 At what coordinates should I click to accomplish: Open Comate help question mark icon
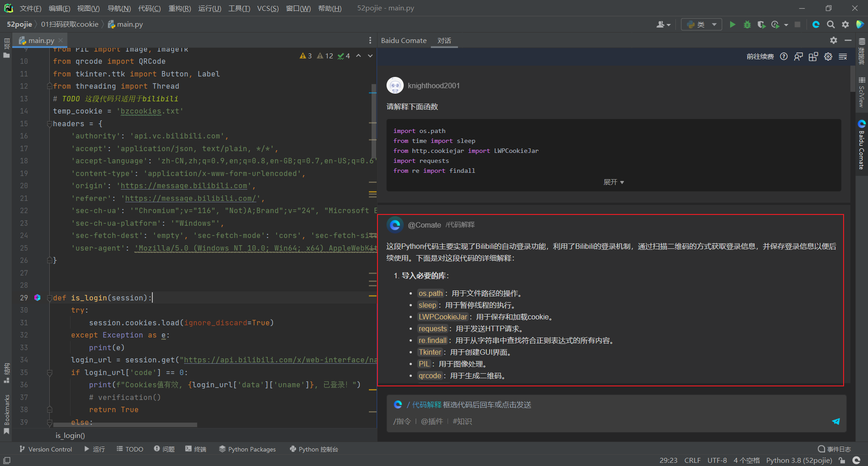point(784,57)
